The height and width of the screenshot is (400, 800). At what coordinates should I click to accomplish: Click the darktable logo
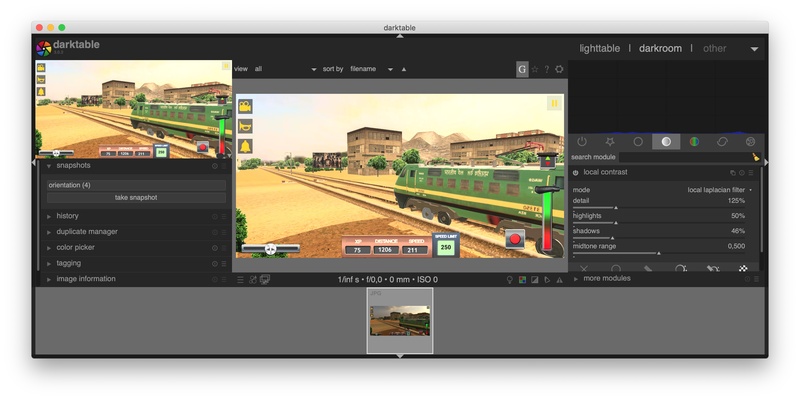click(x=44, y=48)
